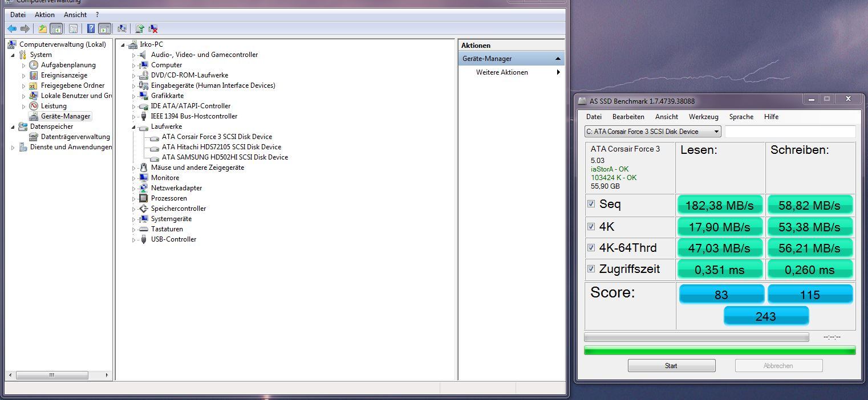Click the Start button in AS SSD Benchmark
Screen dimensions: 868x400
coord(671,366)
